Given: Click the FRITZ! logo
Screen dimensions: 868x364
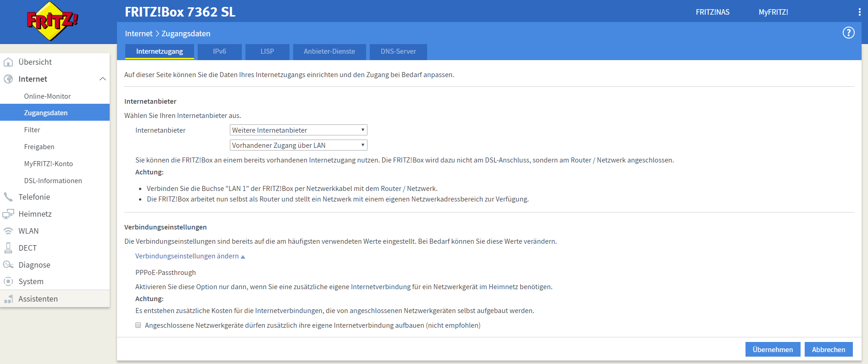Looking at the screenshot, I should pyautogui.click(x=52, y=21).
